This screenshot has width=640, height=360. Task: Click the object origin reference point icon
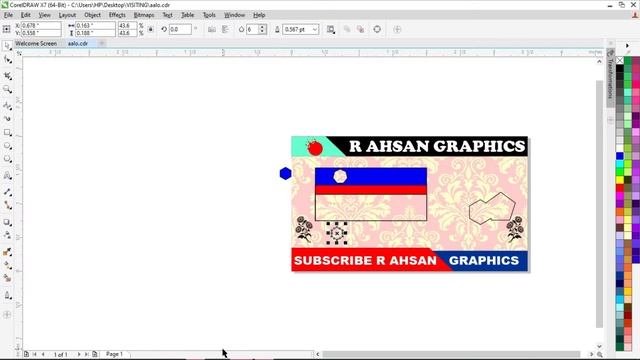[x=6, y=29]
